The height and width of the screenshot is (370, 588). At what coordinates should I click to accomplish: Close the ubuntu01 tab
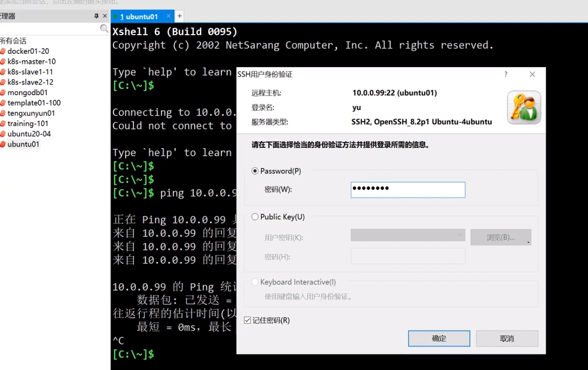point(169,16)
